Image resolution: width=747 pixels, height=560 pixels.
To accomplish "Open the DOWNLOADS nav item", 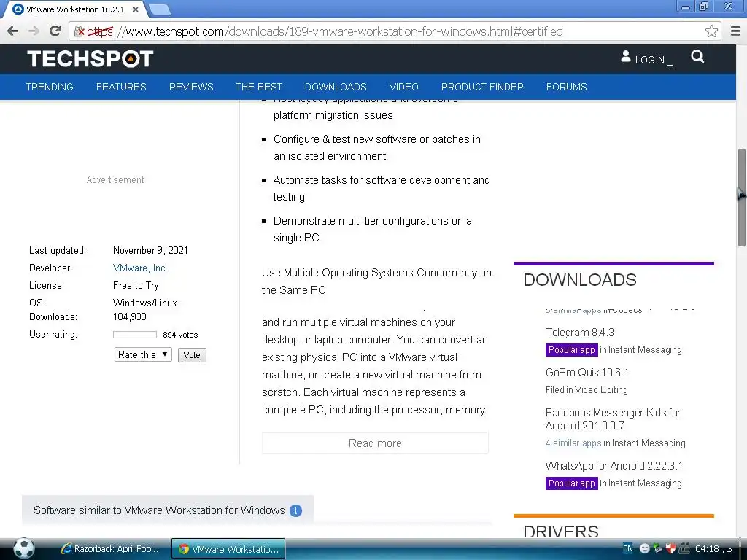I will [x=336, y=87].
